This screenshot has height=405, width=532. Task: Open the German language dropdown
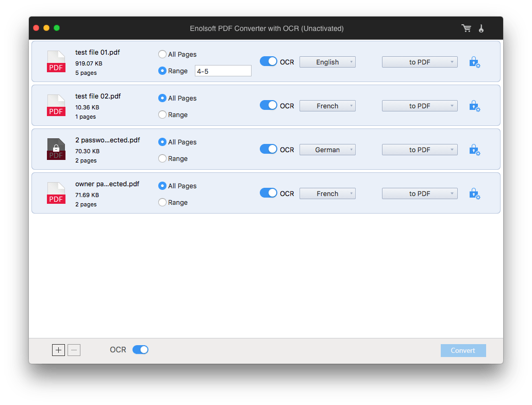[x=327, y=150]
